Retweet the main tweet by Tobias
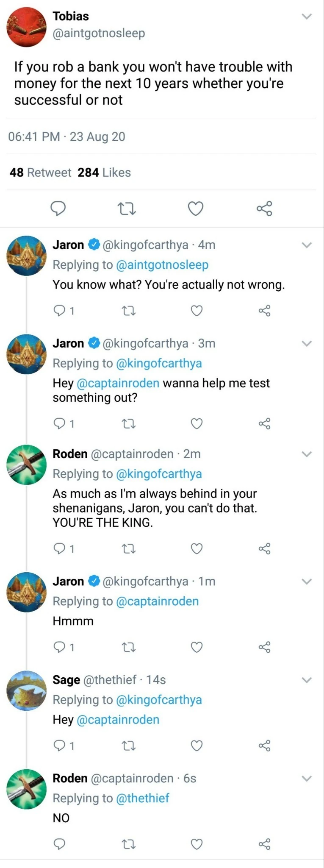 [127, 208]
